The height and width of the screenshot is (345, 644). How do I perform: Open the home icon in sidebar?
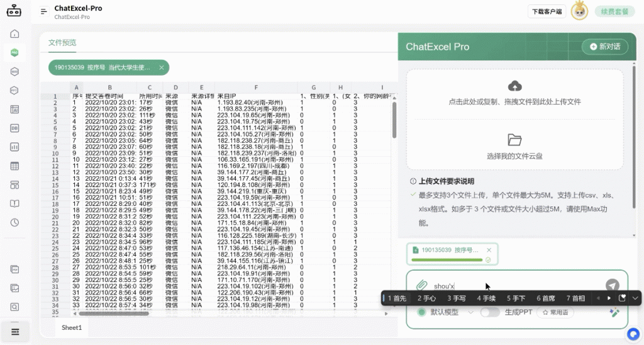tap(14, 34)
